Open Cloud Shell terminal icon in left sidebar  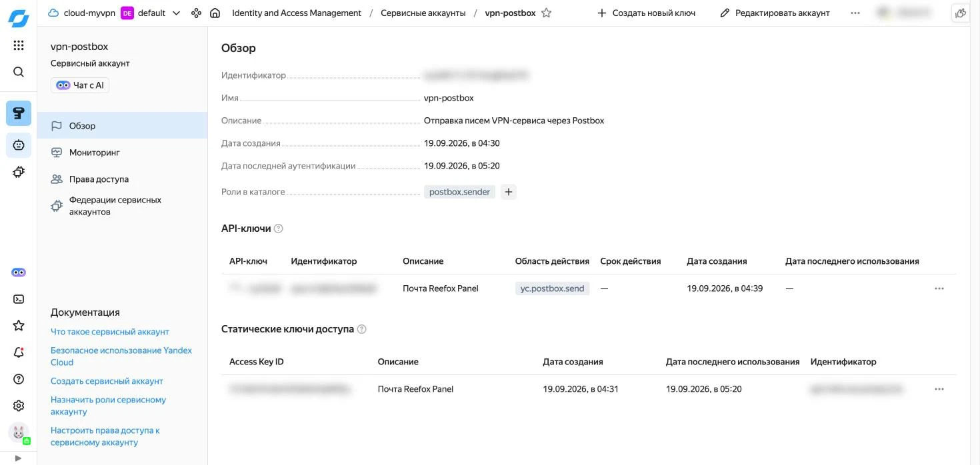coord(19,299)
